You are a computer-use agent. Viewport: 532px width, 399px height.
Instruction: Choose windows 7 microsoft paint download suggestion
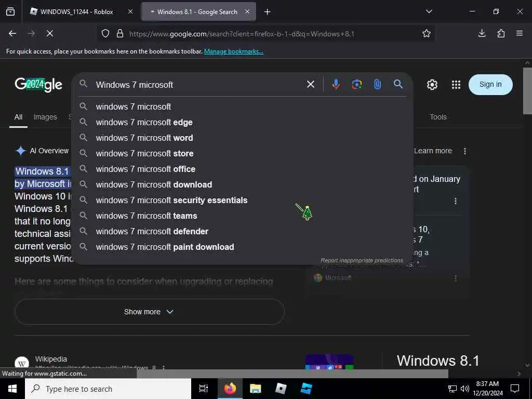(x=243, y=247)
